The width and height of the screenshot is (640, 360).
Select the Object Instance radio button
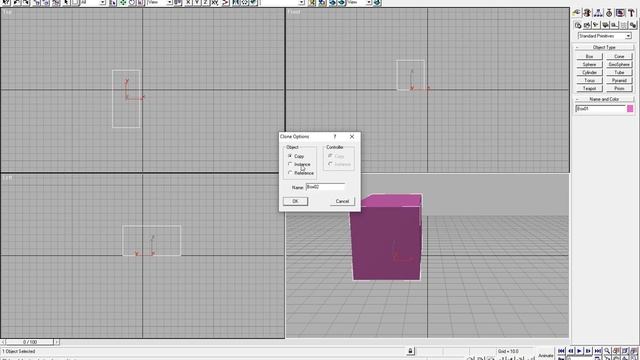point(290,164)
